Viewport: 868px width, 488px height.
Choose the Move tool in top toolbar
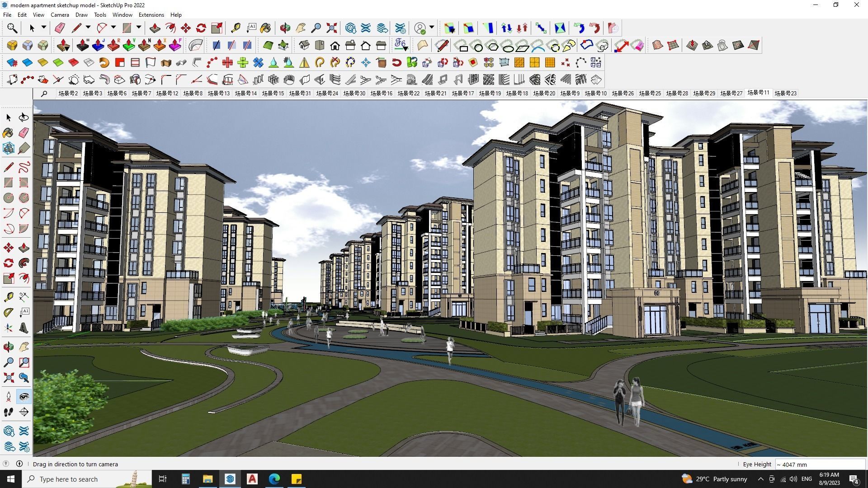[185, 28]
